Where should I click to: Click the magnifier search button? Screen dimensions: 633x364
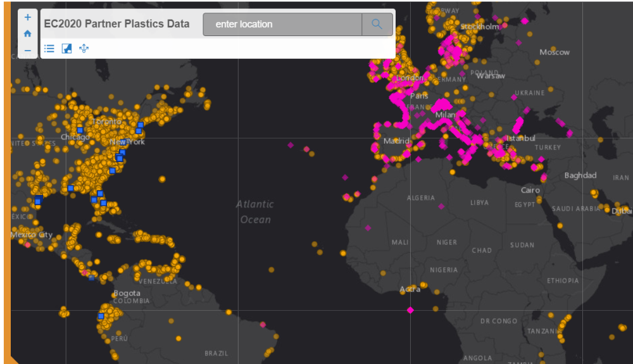[x=377, y=24]
